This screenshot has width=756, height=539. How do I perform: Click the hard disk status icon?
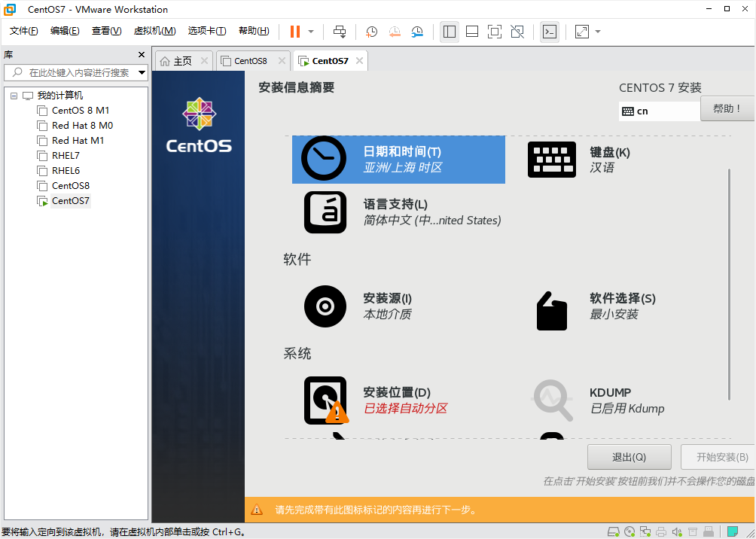[613, 531]
